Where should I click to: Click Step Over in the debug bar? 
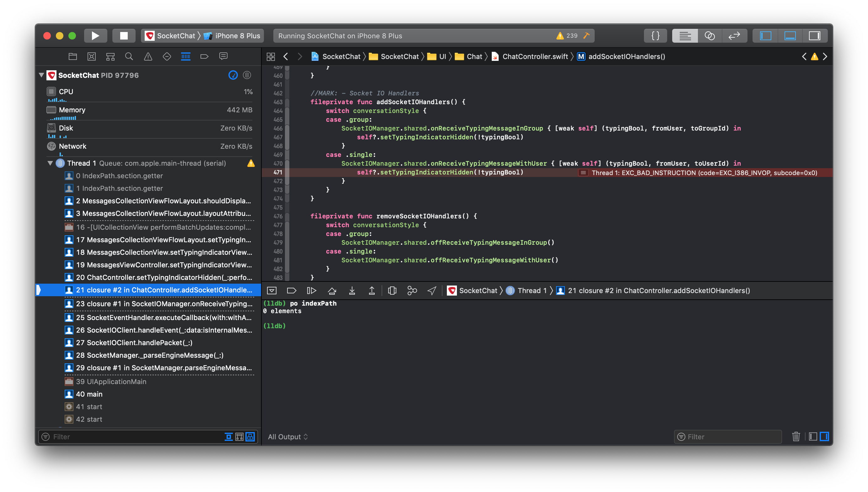point(332,291)
